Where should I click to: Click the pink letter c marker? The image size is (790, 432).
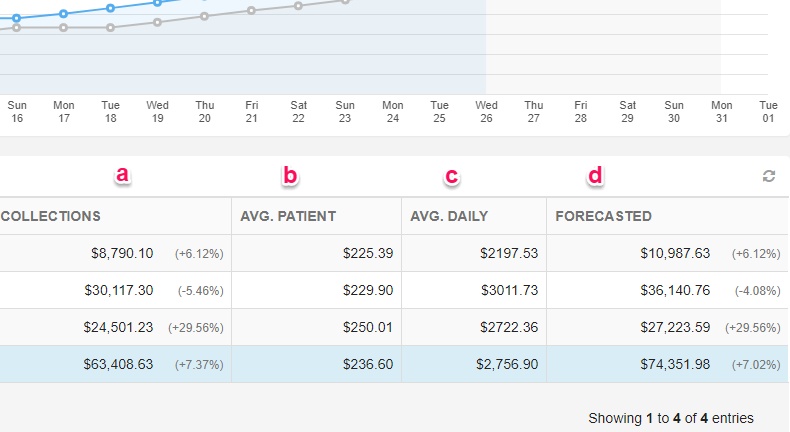click(x=451, y=176)
